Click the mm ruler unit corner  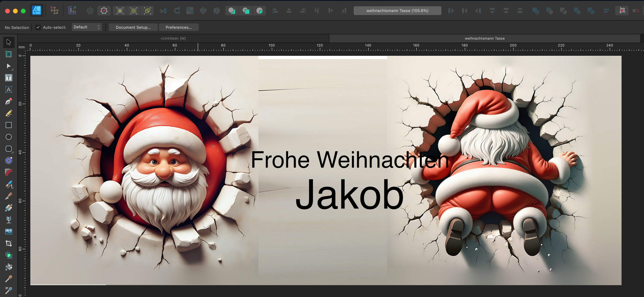(x=22, y=47)
